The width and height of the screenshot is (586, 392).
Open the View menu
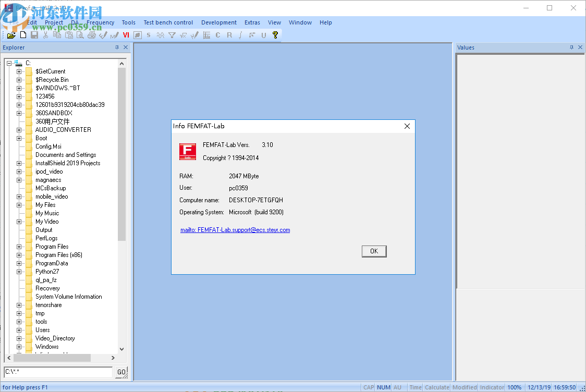click(274, 22)
